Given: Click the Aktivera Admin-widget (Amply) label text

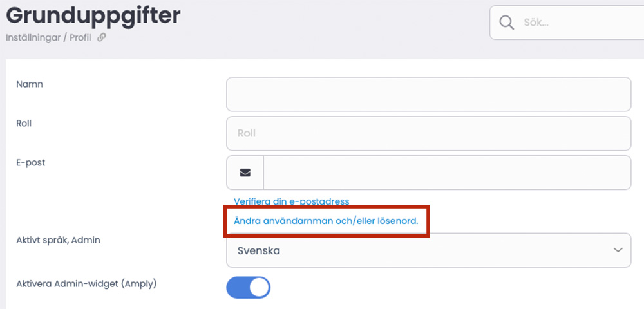Looking at the screenshot, I should (x=86, y=283).
